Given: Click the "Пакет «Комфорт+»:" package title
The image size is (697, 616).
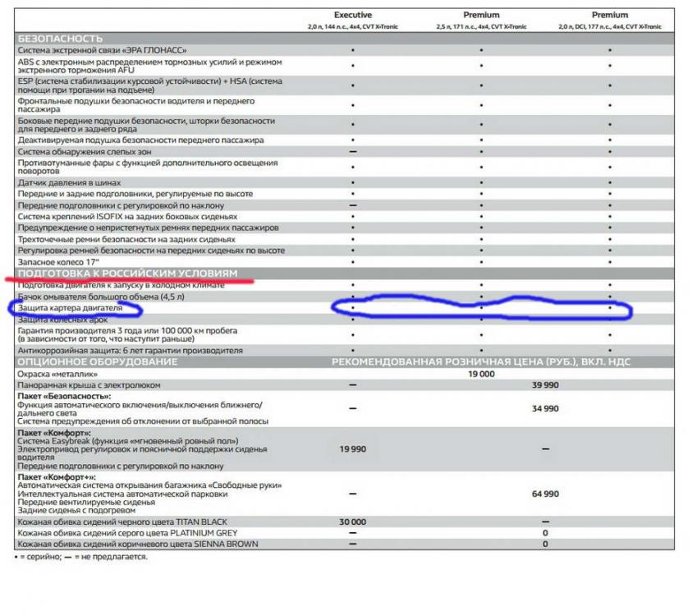Looking at the screenshot, I should [x=57, y=477].
